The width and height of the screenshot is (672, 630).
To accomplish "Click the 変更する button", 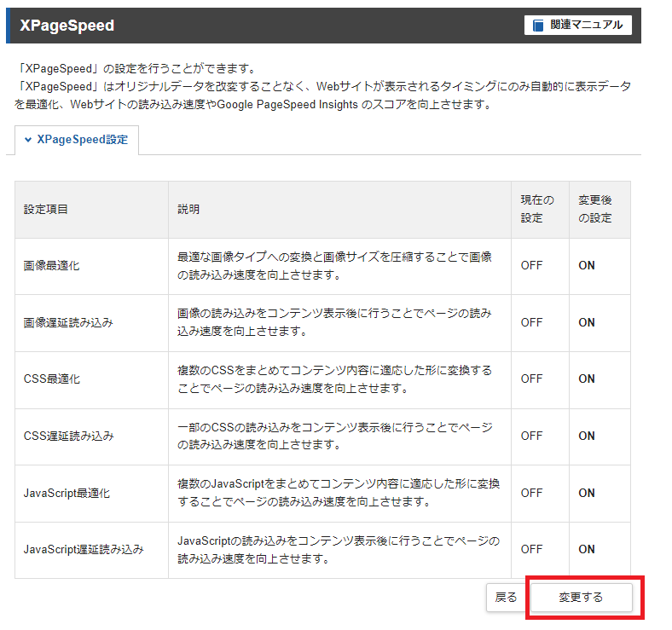I will 581,597.
